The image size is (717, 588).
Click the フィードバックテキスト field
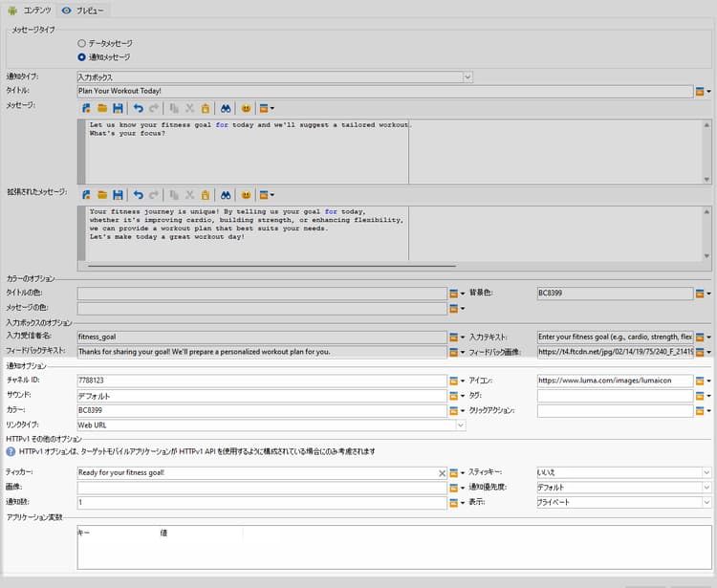click(262, 352)
